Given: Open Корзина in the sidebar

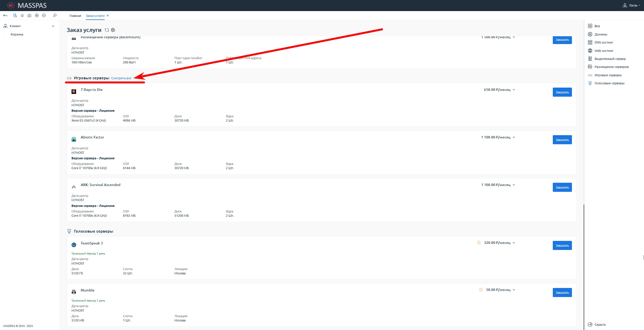Looking at the screenshot, I should [x=17, y=34].
